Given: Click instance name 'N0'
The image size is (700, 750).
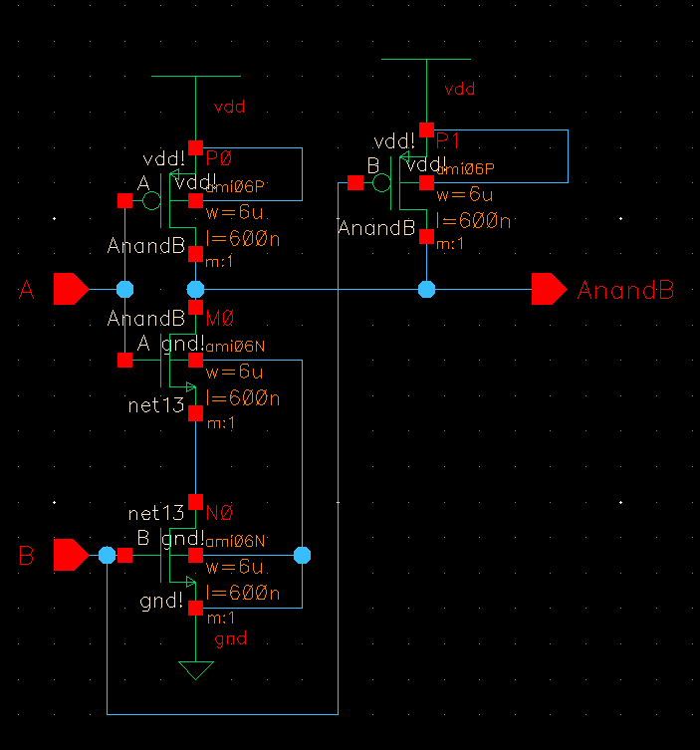Looking at the screenshot, I should click(219, 513).
